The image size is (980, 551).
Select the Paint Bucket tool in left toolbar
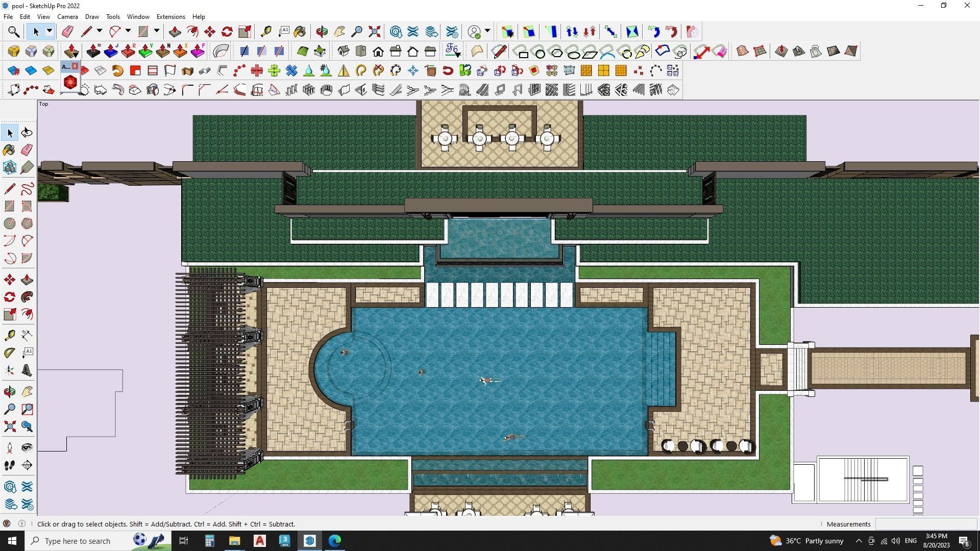(9, 150)
